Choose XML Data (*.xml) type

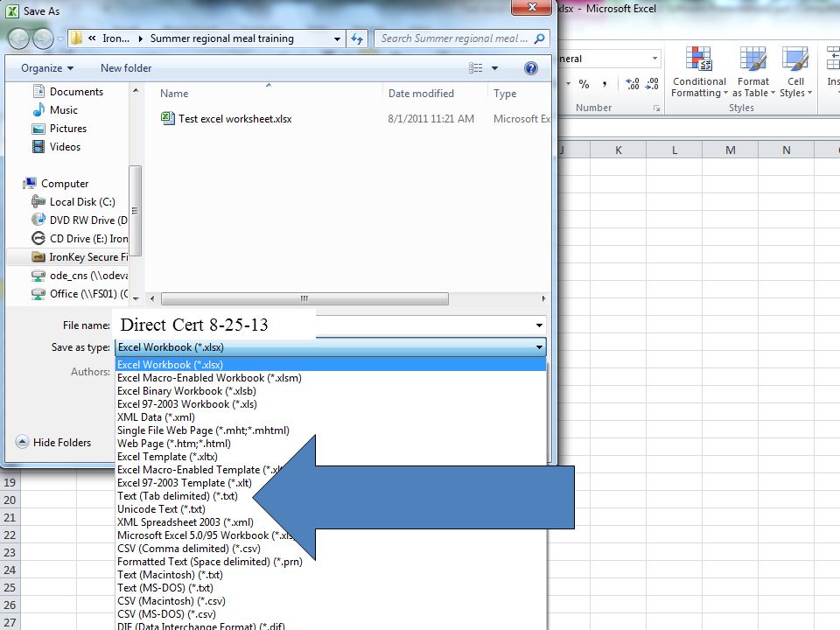(x=331, y=417)
